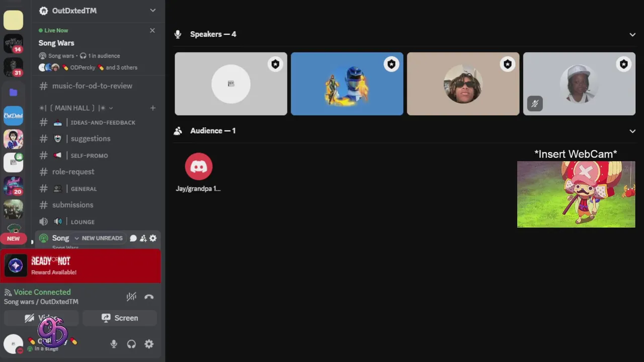The width and height of the screenshot is (644, 362).
Task: Click moderator badge on sunglasses speaker tile
Action: (508, 64)
